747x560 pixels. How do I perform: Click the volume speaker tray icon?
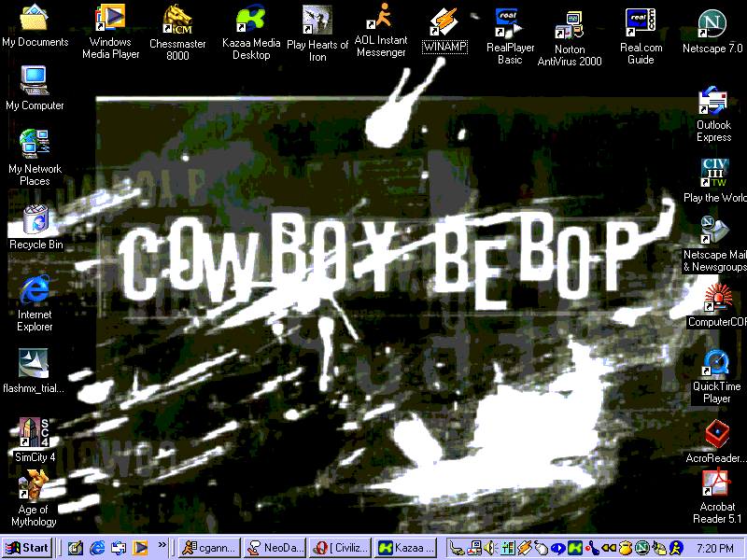pyautogui.click(x=491, y=548)
